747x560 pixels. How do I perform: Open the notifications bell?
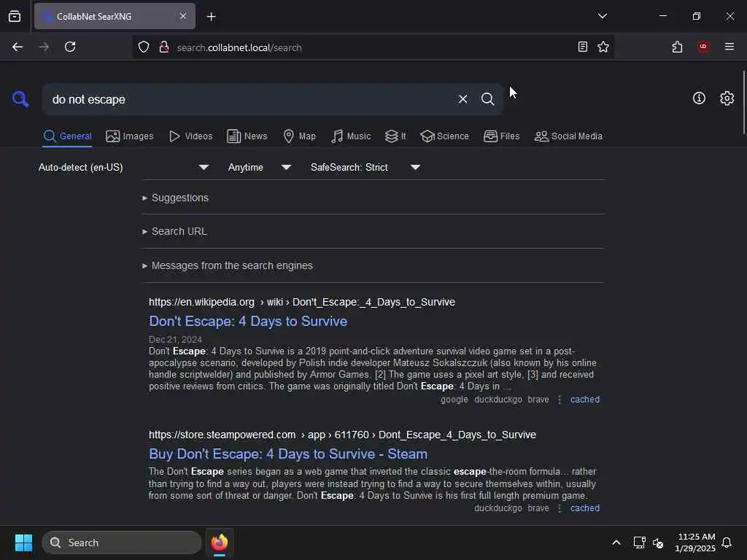click(x=727, y=542)
